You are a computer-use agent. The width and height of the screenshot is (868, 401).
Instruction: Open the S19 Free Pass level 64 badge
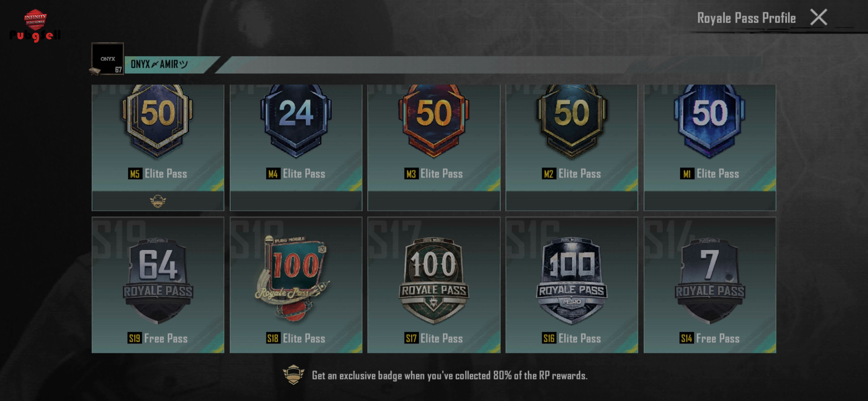tap(158, 281)
